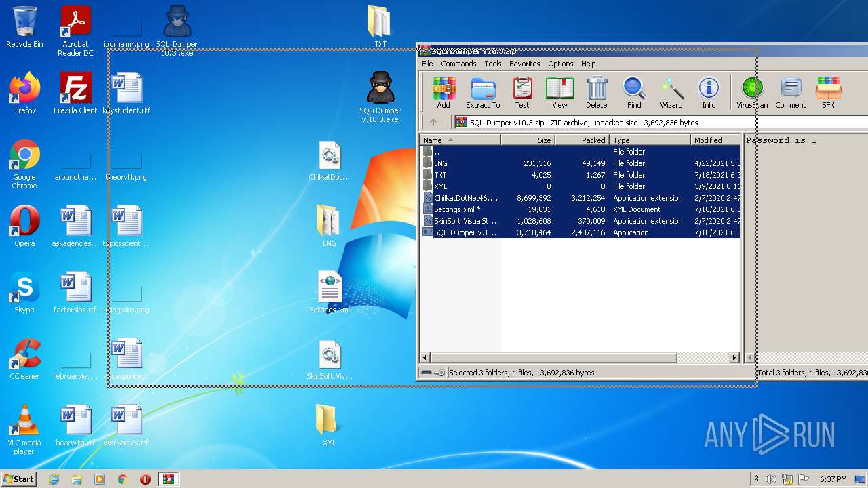Open Windows Explorer from taskbar
The width and height of the screenshot is (868, 488).
coord(77,479)
